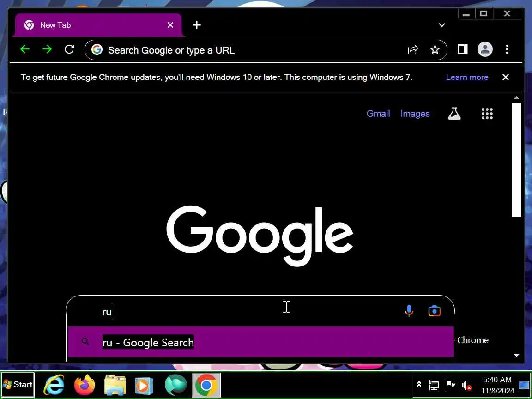
Task: Open Chrome's three-dot menu
Action: (507, 49)
